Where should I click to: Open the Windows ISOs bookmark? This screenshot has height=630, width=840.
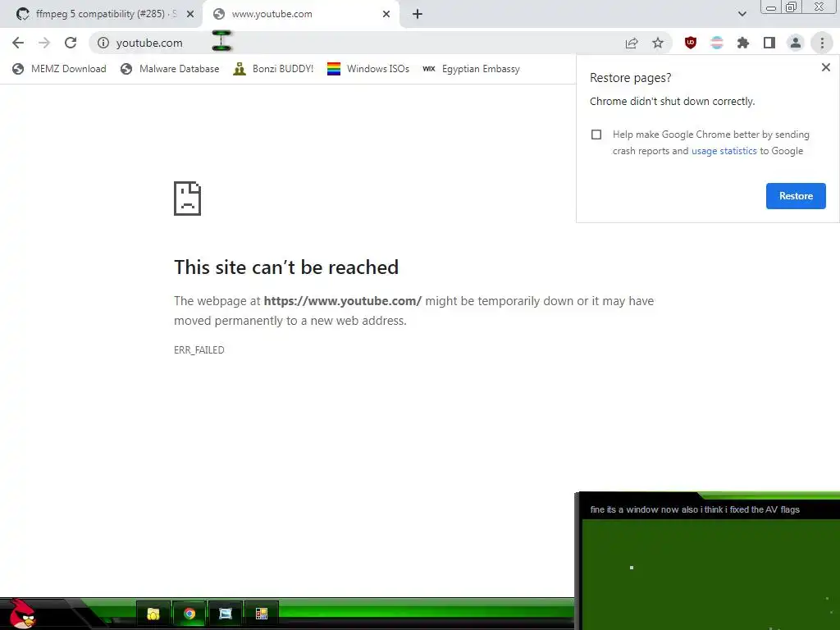point(368,69)
